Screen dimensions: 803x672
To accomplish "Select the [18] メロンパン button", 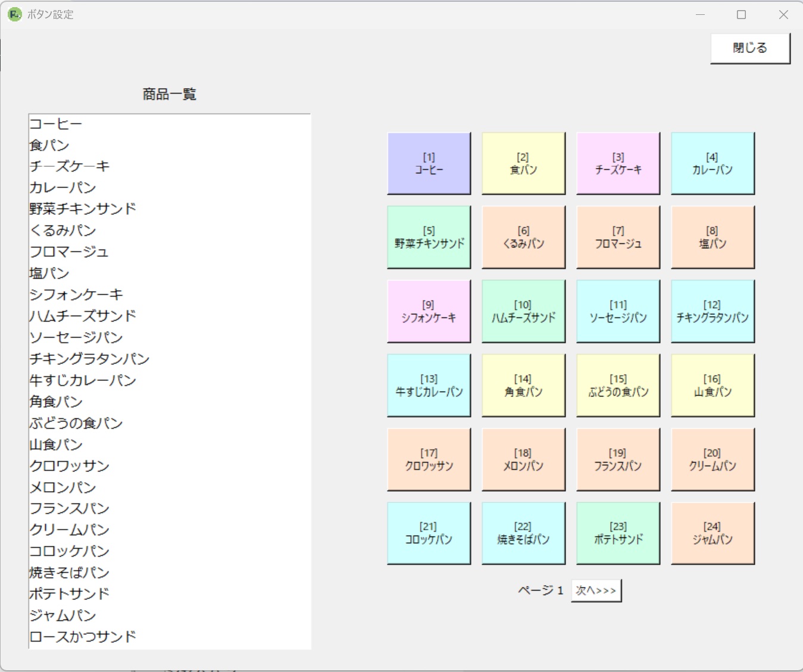I will click(523, 458).
